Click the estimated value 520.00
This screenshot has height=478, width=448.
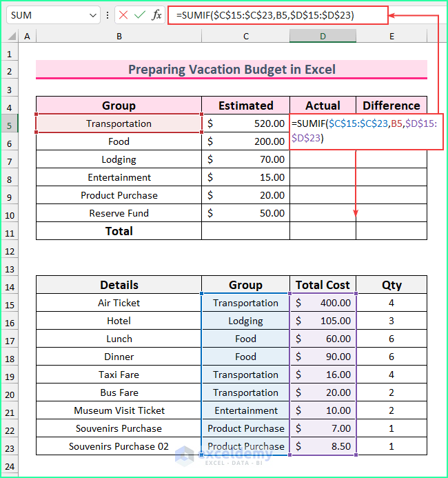tap(246, 123)
